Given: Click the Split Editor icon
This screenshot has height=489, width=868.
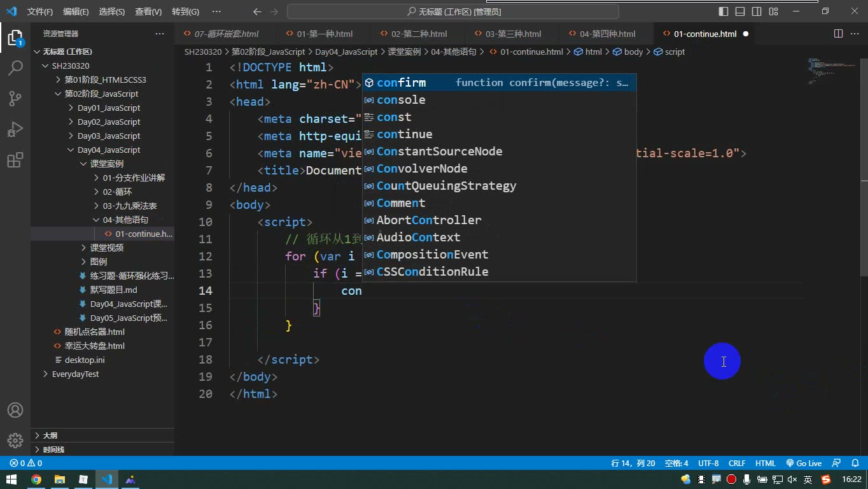Looking at the screenshot, I should click(838, 34).
